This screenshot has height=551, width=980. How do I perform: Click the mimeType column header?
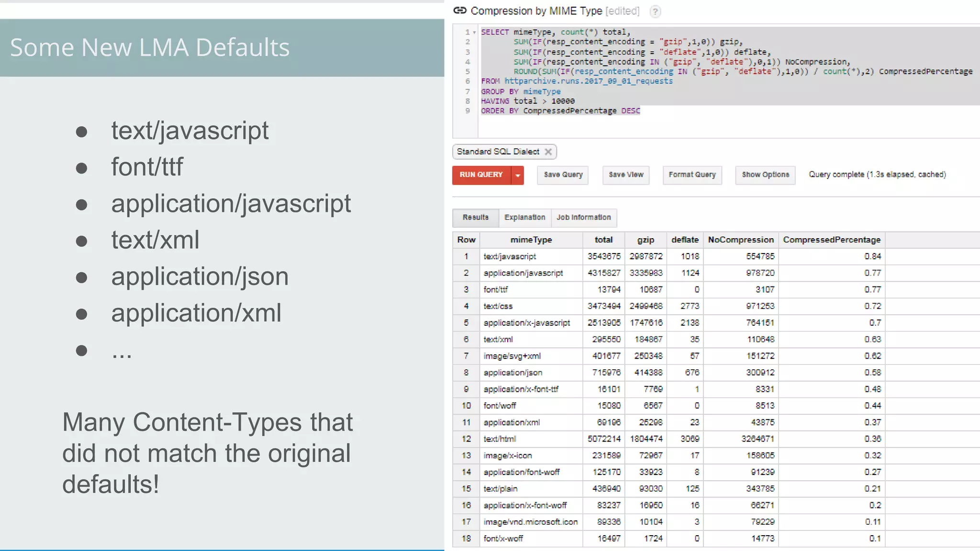coord(531,240)
